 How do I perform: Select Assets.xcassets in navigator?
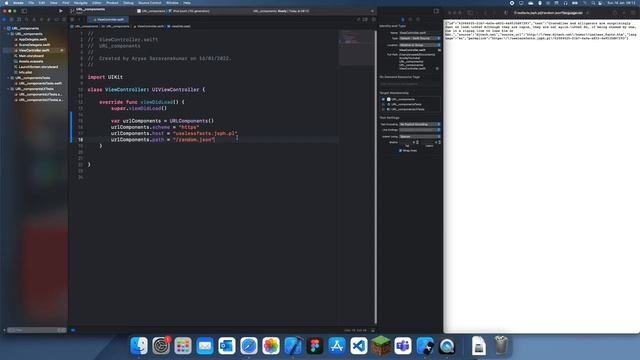(x=31, y=61)
